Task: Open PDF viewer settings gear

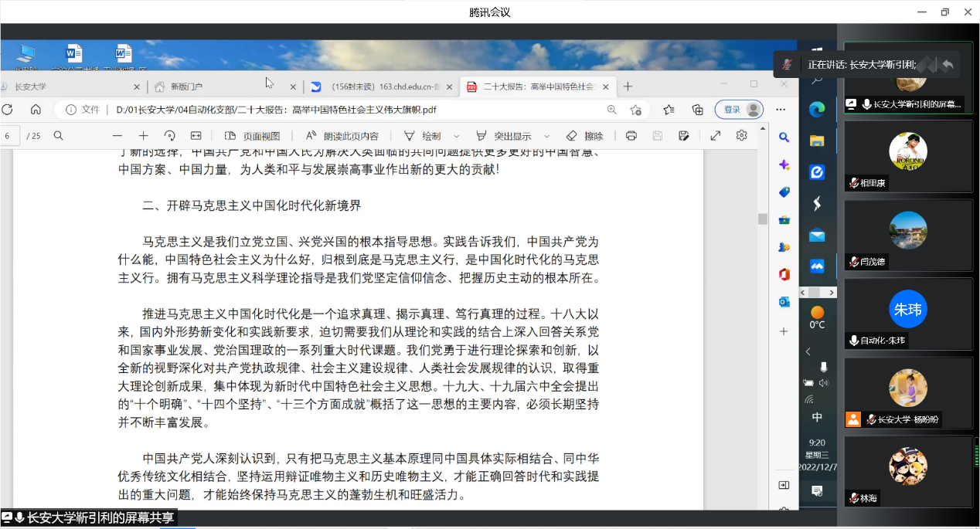Action: pyautogui.click(x=742, y=136)
